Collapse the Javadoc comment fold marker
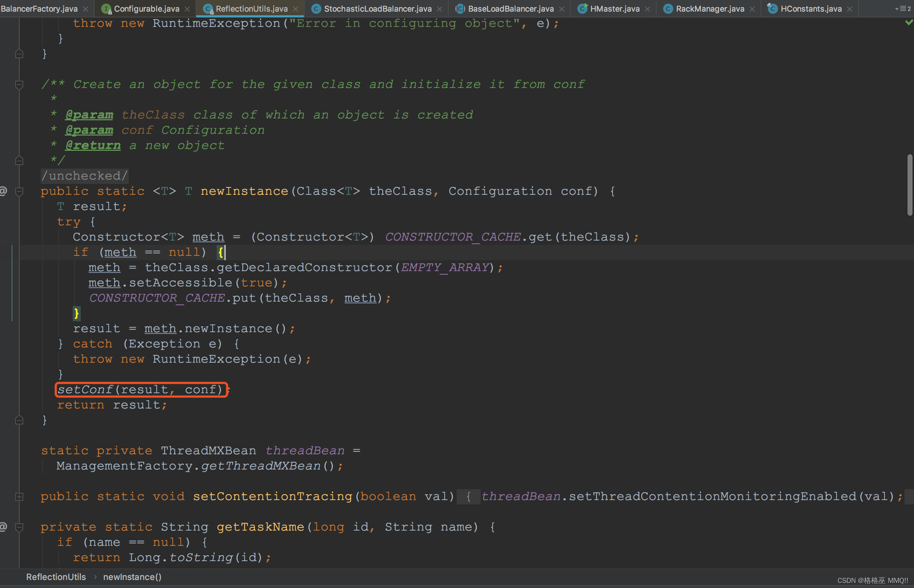 (19, 84)
